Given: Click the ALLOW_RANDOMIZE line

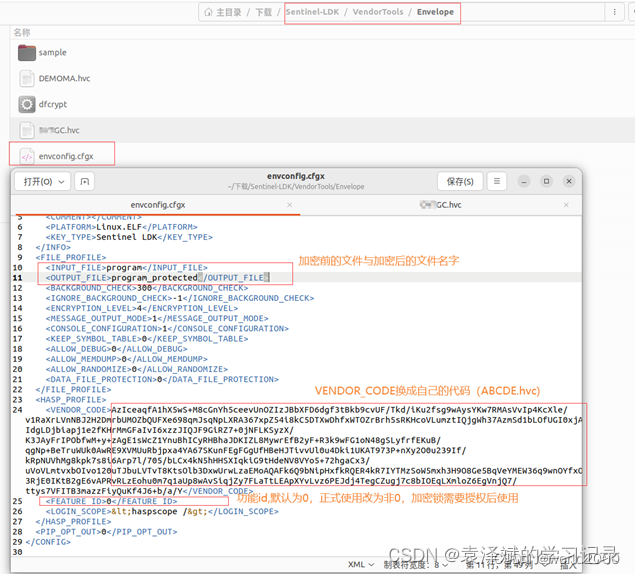Looking at the screenshot, I should (x=136, y=369).
